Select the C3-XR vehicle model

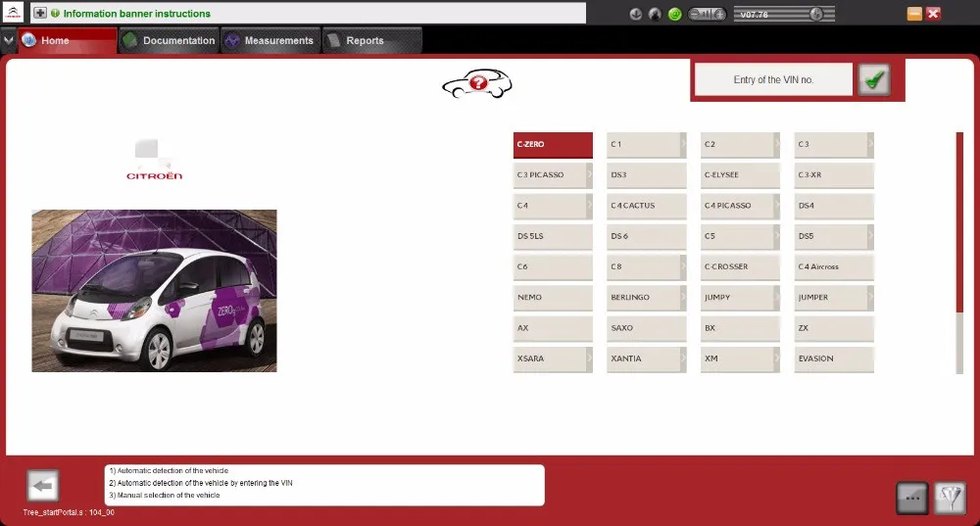click(834, 175)
